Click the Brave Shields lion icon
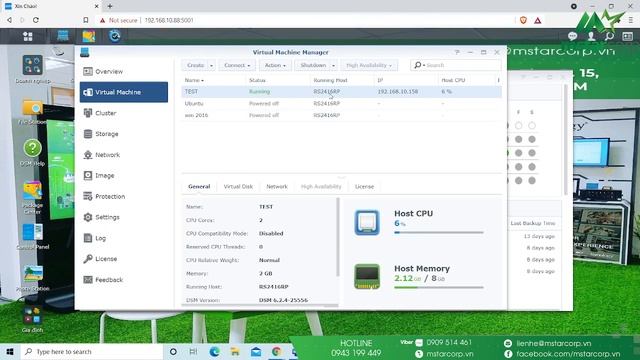 tap(523, 20)
